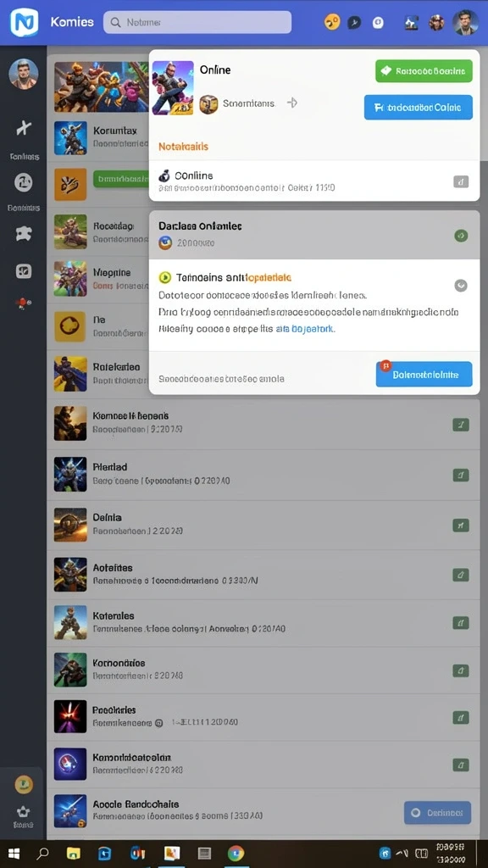488x868 pixels.
Task: Click the yellow round icon at the sidebar bottom
Action: tap(23, 784)
